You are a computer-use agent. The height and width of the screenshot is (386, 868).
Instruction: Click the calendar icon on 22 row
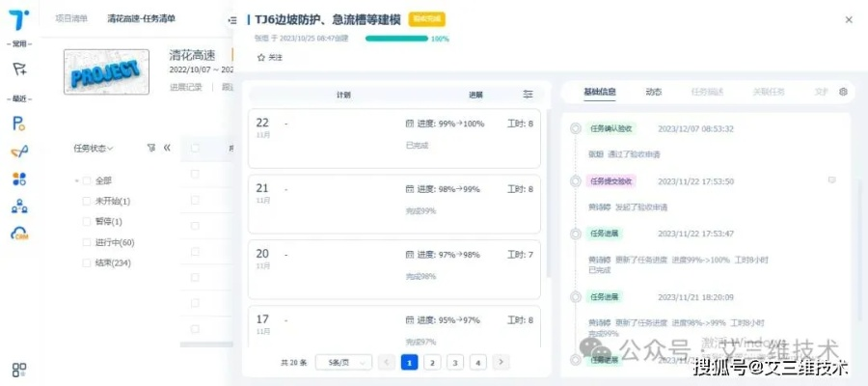[410, 124]
